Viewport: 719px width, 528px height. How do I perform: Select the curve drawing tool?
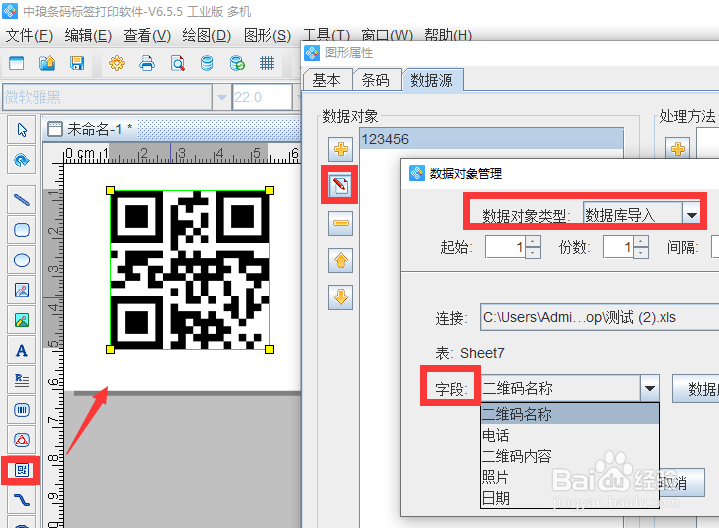click(22, 500)
